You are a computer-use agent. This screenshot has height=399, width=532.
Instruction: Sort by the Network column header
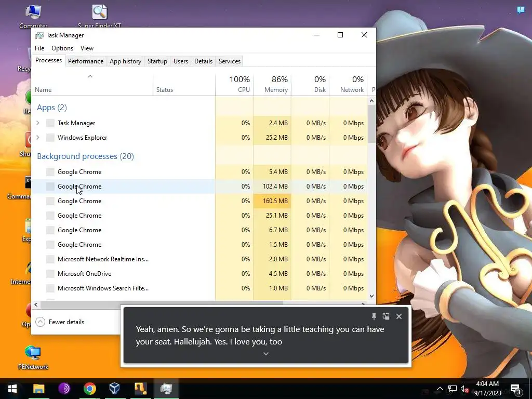tap(349, 85)
